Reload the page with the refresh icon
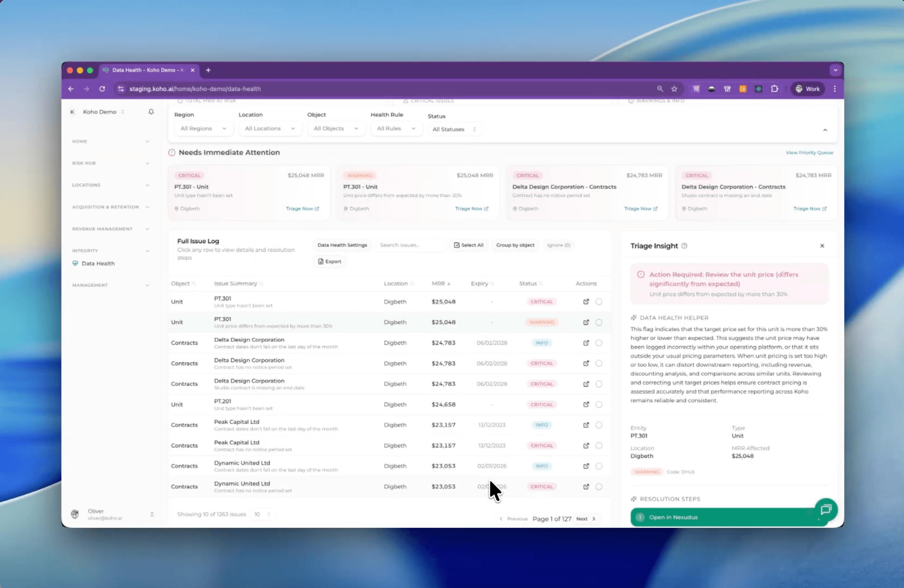 point(102,89)
